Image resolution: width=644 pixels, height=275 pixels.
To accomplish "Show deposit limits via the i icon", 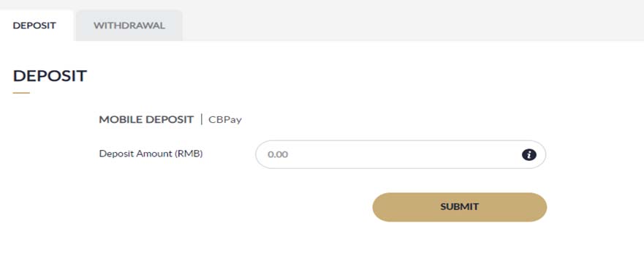I will click(529, 154).
